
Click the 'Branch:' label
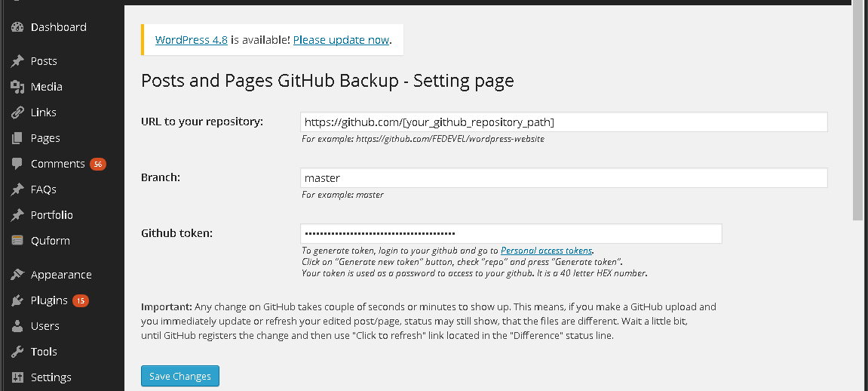161,177
